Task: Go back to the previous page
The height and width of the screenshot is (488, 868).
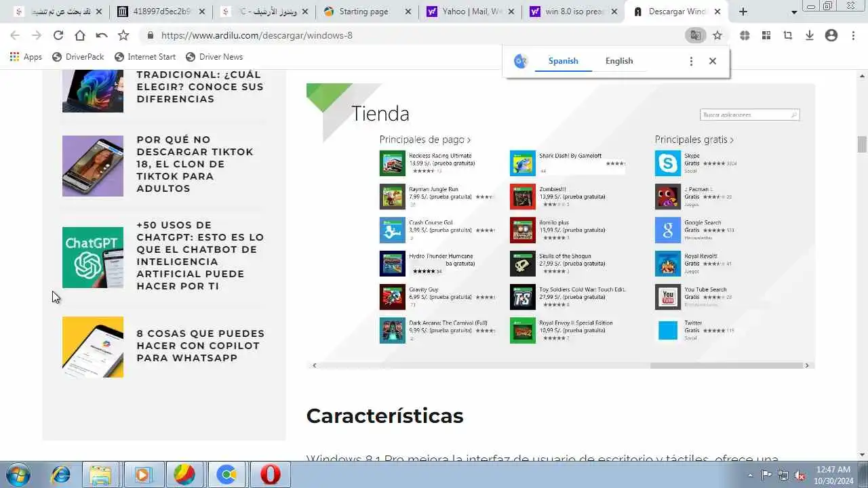Action: (x=15, y=35)
